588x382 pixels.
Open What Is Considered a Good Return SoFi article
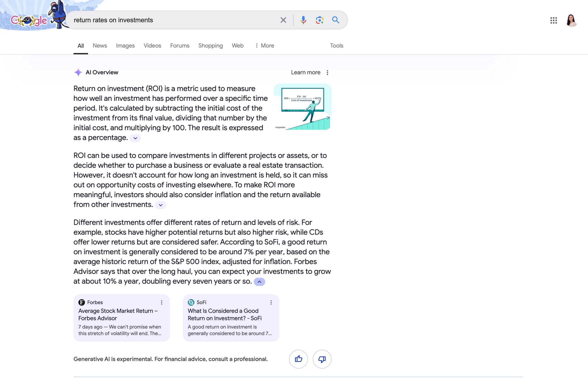pos(224,314)
